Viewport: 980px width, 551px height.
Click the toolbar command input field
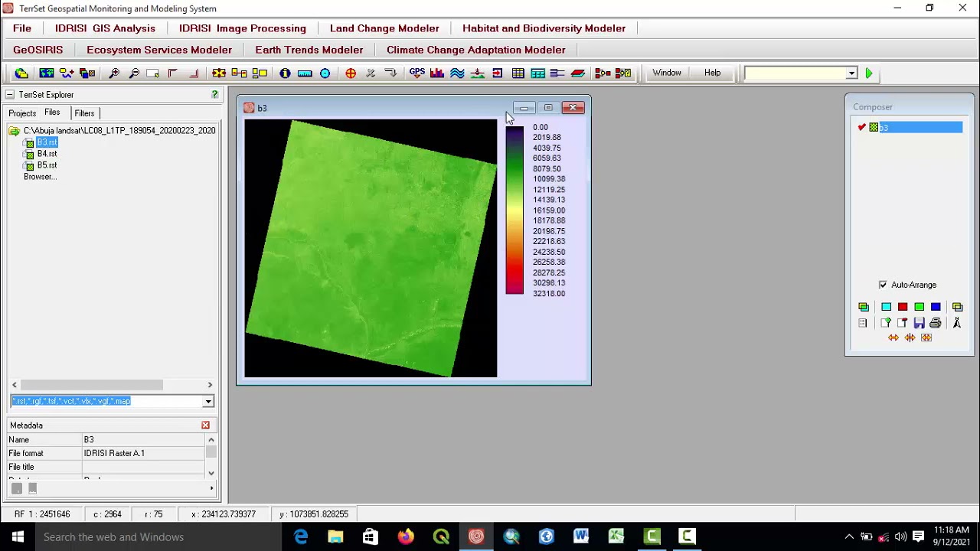795,73
